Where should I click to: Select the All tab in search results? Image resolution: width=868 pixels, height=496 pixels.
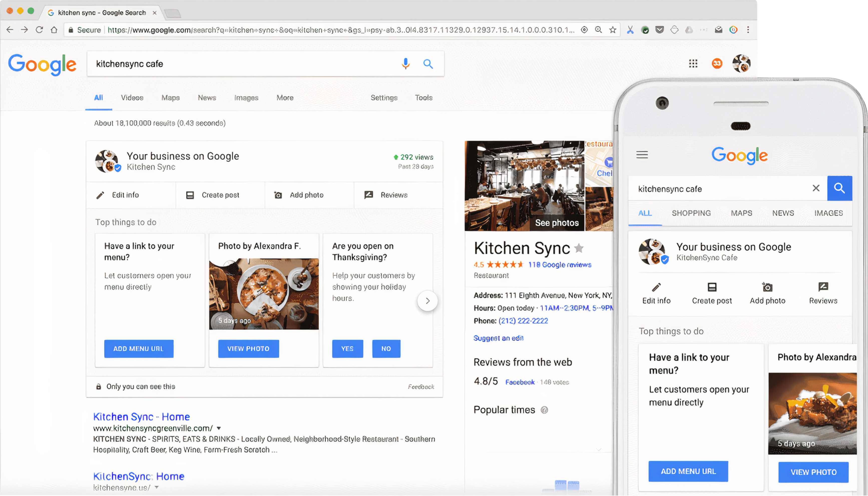pyautogui.click(x=98, y=98)
